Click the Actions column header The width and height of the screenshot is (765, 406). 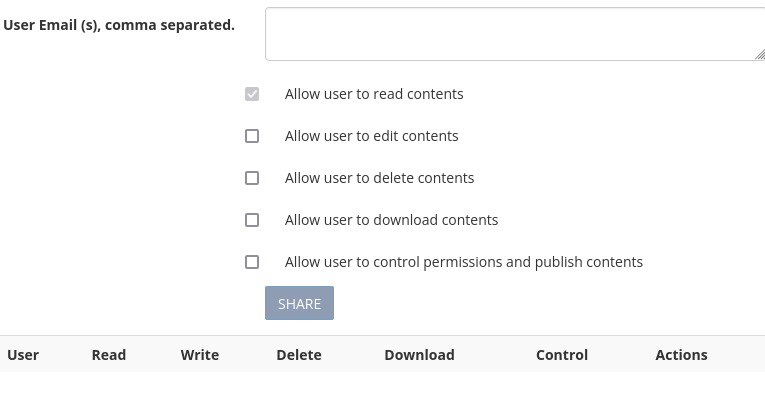point(682,355)
